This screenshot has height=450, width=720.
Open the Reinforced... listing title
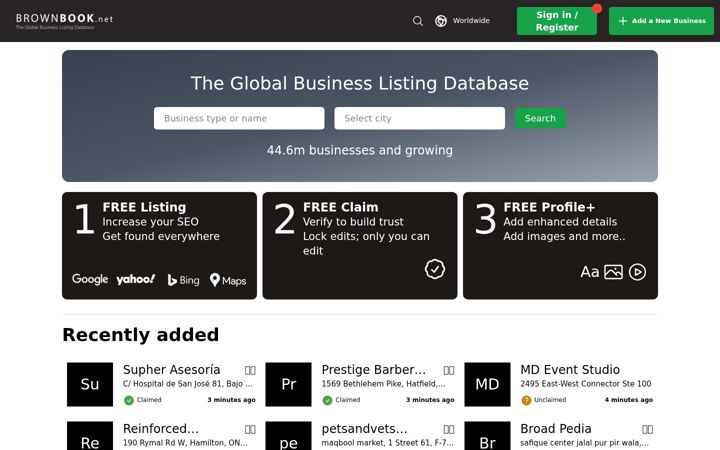click(x=161, y=428)
